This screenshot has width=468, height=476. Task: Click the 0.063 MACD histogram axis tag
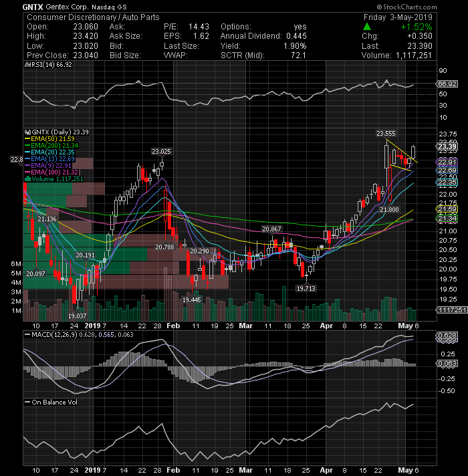(447, 364)
